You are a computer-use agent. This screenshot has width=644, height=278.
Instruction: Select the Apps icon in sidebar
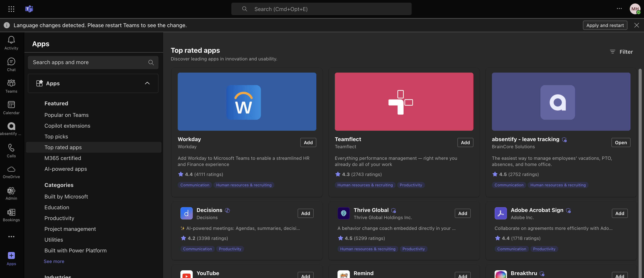pos(11,259)
